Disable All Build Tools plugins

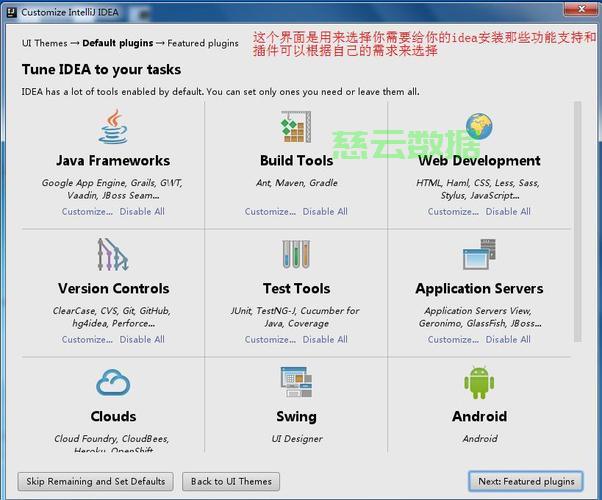325,212
